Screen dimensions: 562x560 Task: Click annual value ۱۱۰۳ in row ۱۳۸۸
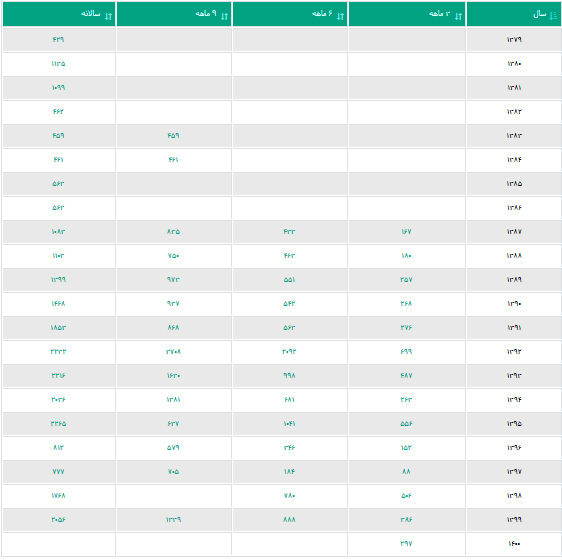tap(58, 256)
